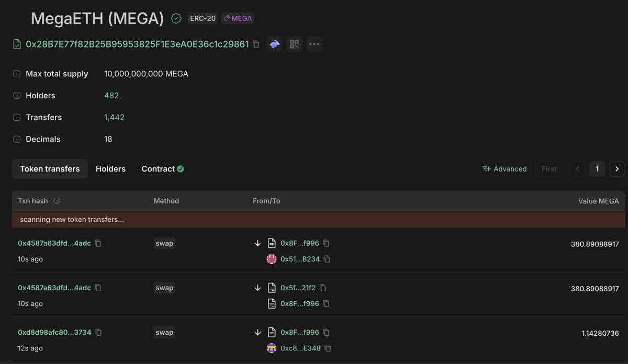Click the contract icon beside 0x5f...21f2
The width and height of the screenshot is (628, 364).
click(272, 288)
